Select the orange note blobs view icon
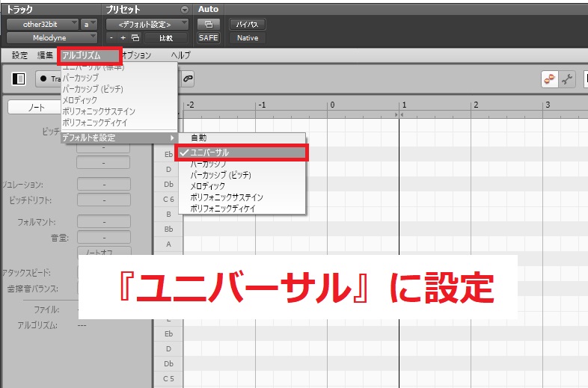The image size is (588, 388). point(549,79)
